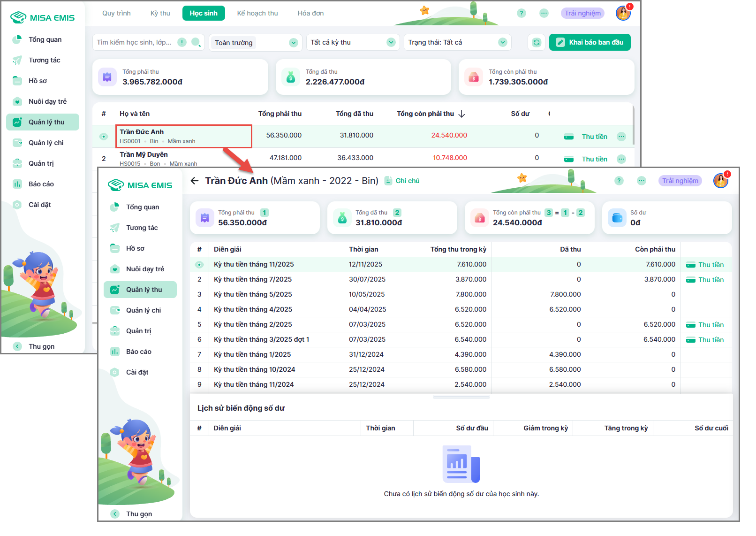Open help question mark icon in top header
This screenshot has height=536, width=756.
522,13
